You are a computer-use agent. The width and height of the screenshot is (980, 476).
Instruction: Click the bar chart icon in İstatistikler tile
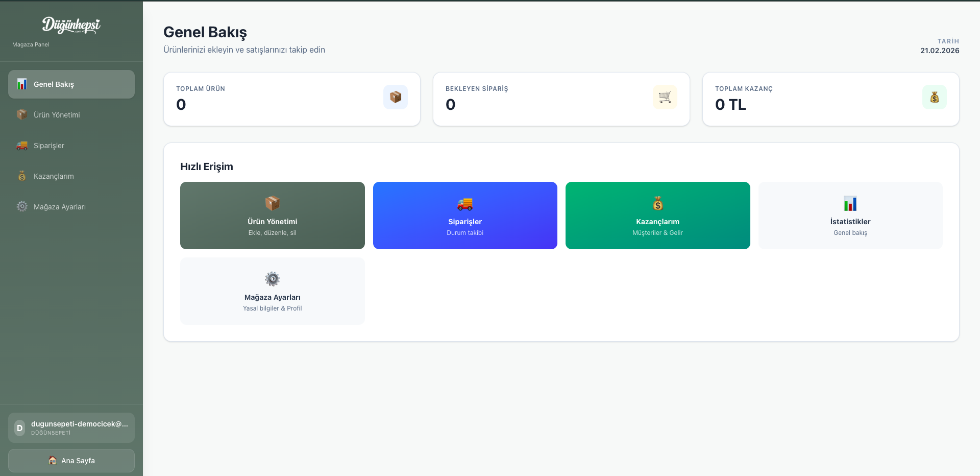coord(850,204)
